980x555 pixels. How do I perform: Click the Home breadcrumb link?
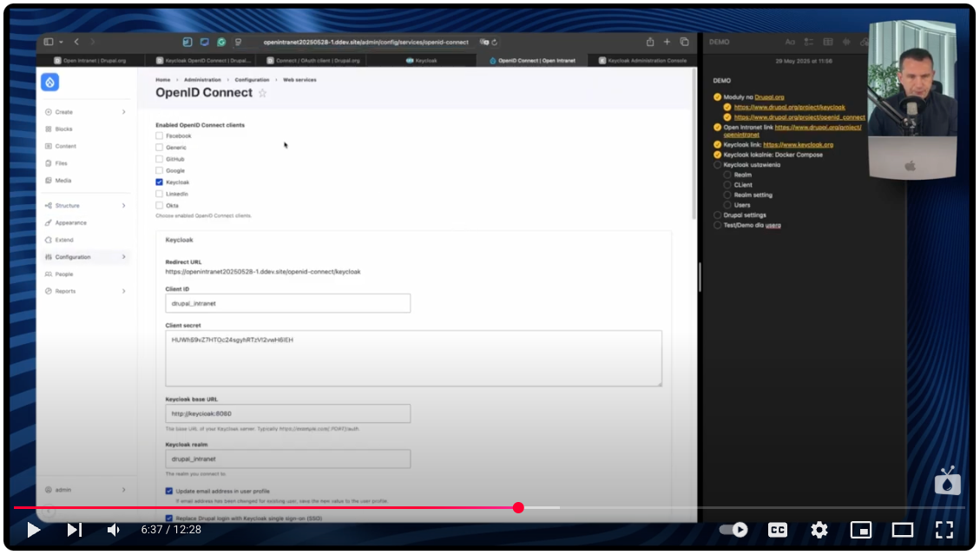[162, 80]
